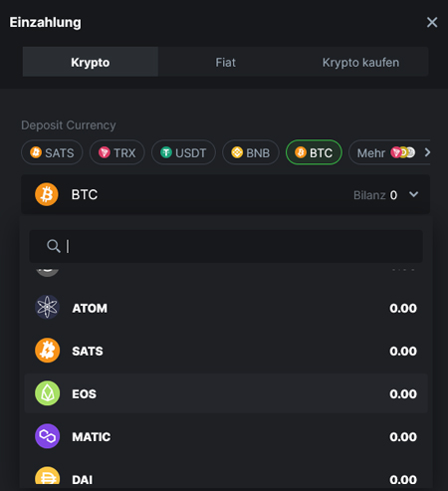Screen dimensions: 448x491
Task: Show more currencies with right arrow
Action: [x=427, y=152]
